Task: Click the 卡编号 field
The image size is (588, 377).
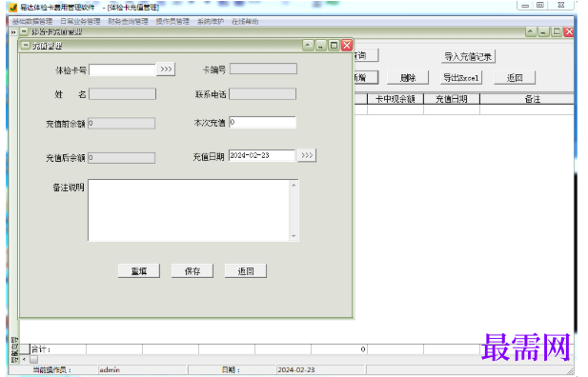Action: [x=263, y=69]
